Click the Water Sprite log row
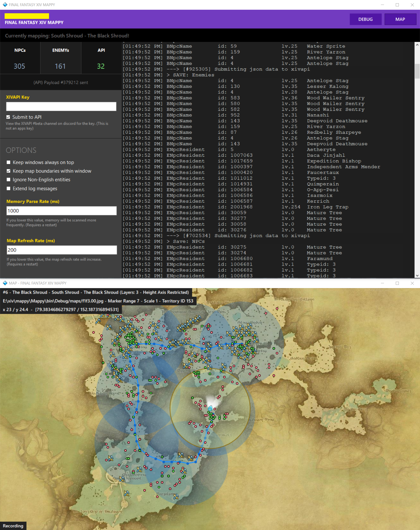 tap(234, 46)
